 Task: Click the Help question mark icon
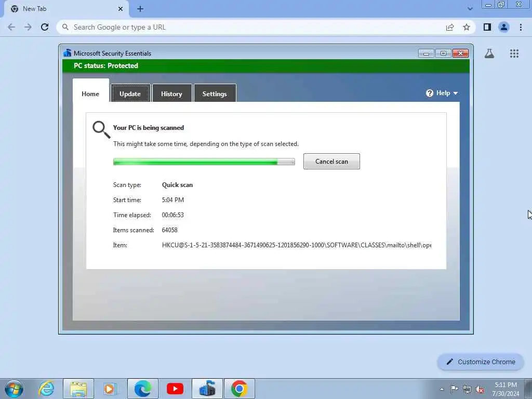(430, 93)
